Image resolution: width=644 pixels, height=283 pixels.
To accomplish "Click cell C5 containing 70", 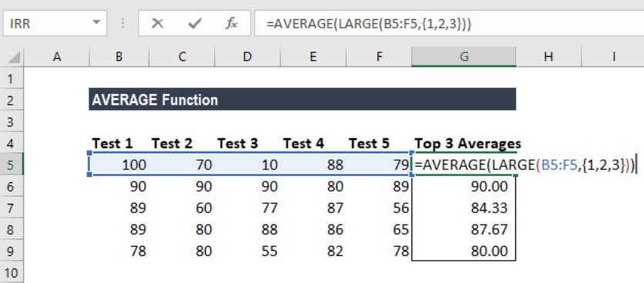I will coord(182,165).
